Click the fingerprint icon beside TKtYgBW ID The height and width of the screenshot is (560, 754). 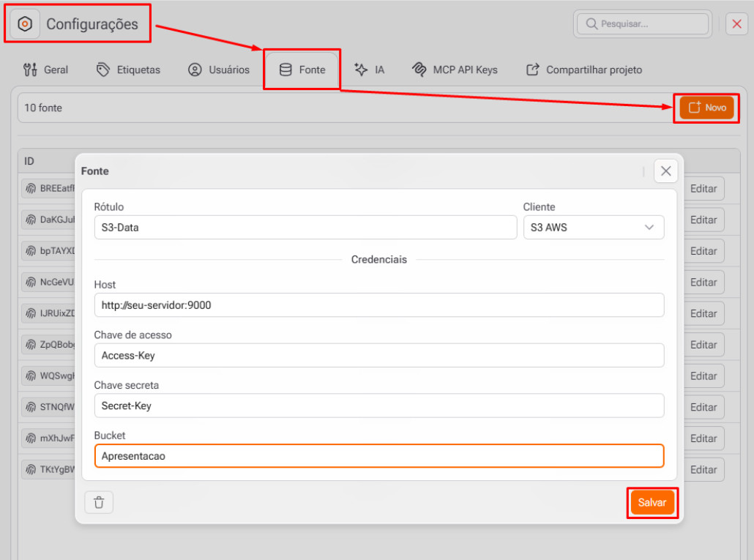31,470
